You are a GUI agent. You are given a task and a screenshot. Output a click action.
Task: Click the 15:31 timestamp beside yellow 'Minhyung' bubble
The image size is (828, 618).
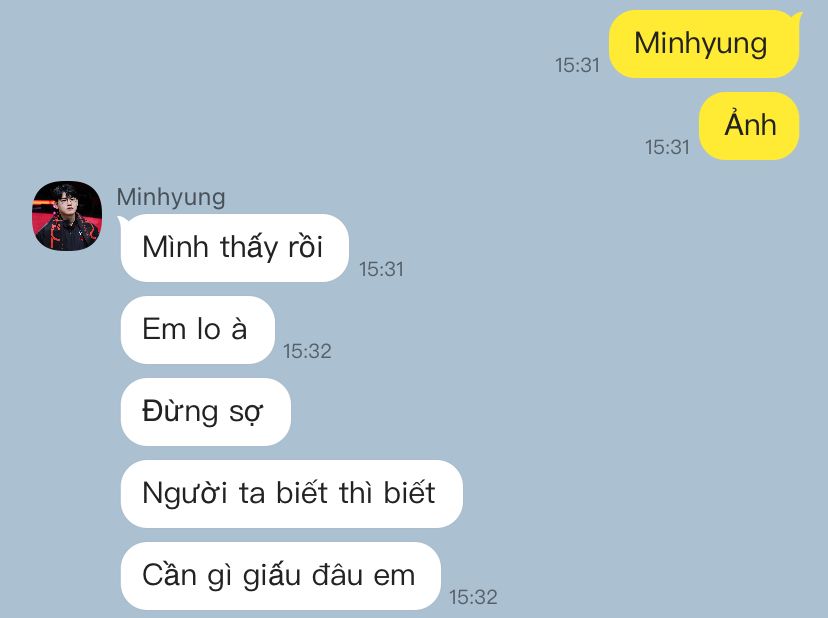point(577,65)
